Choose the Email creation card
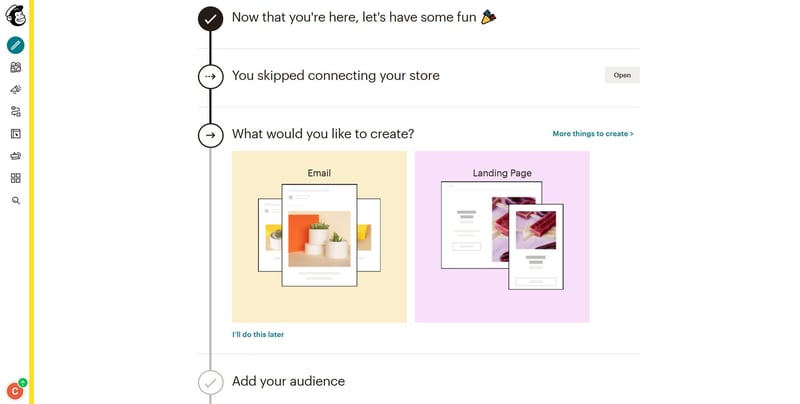This screenshot has height=404, width=800. pyautogui.click(x=319, y=237)
